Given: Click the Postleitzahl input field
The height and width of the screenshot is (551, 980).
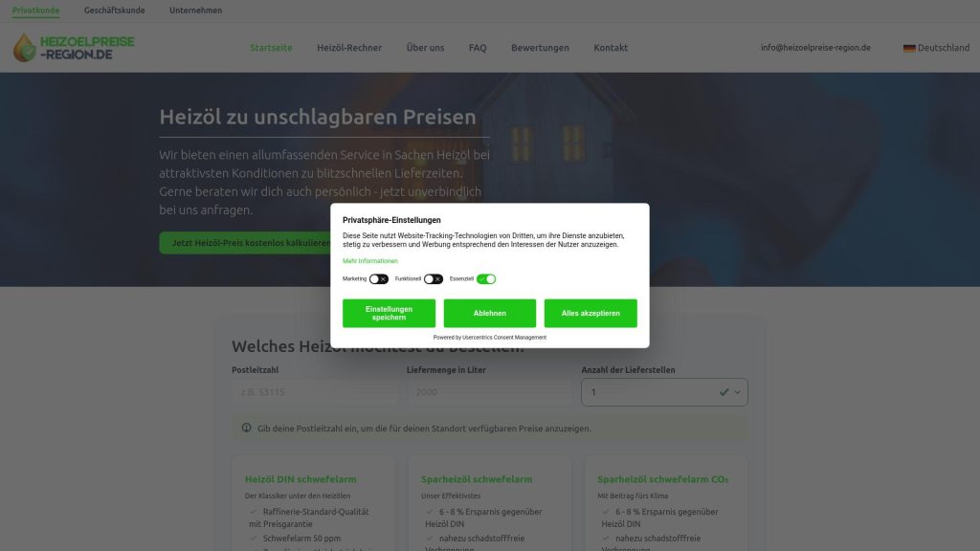Looking at the screenshot, I should [315, 392].
